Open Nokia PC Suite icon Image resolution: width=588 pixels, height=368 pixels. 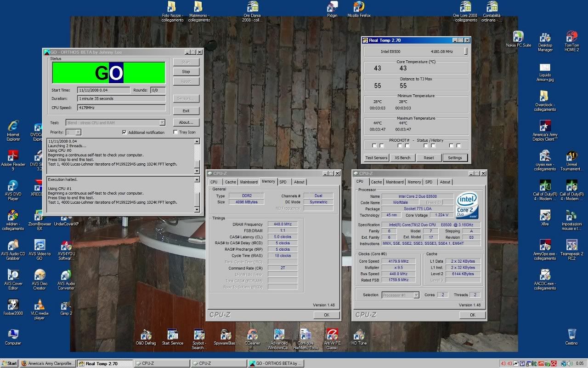(x=518, y=37)
